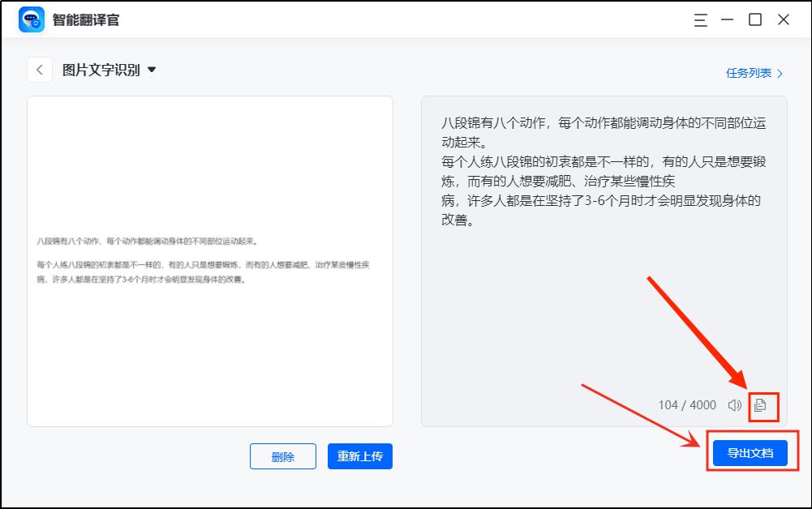
Task: Click the 导出文档 export button
Action: (749, 453)
